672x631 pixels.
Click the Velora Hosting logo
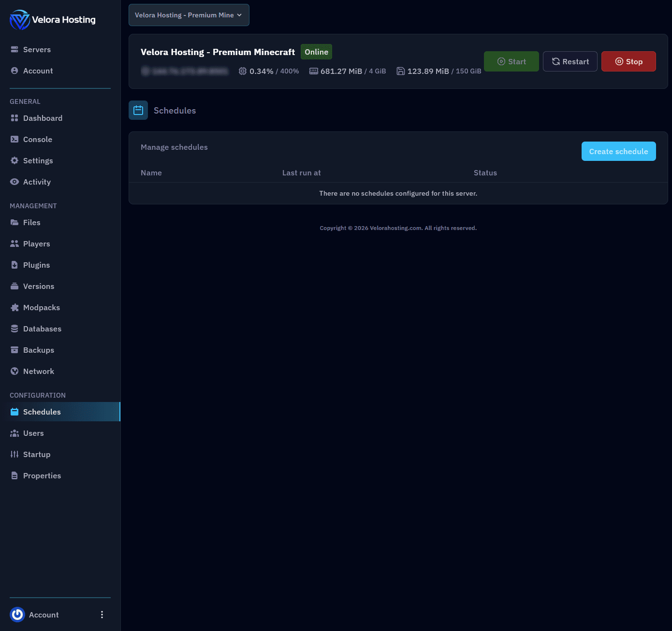coord(20,20)
